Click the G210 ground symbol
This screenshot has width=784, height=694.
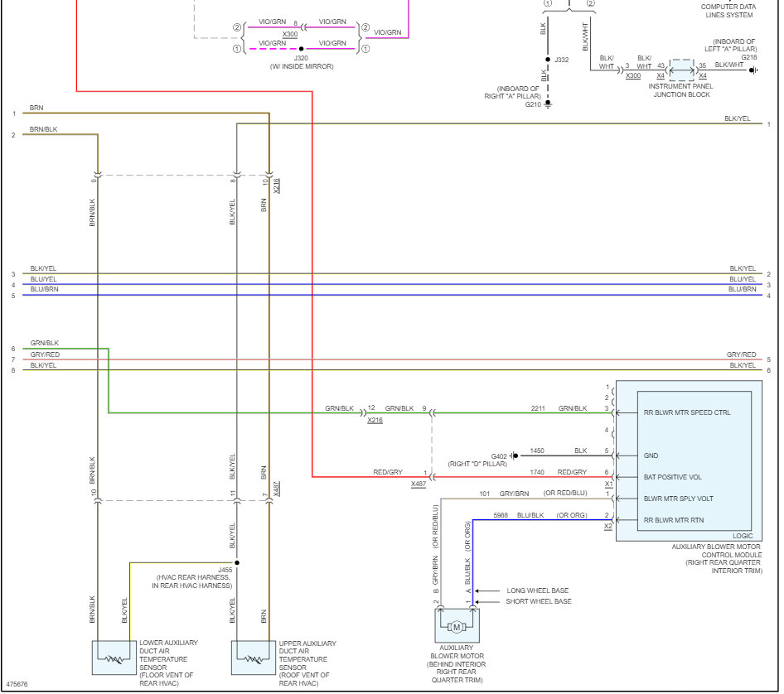[548, 104]
